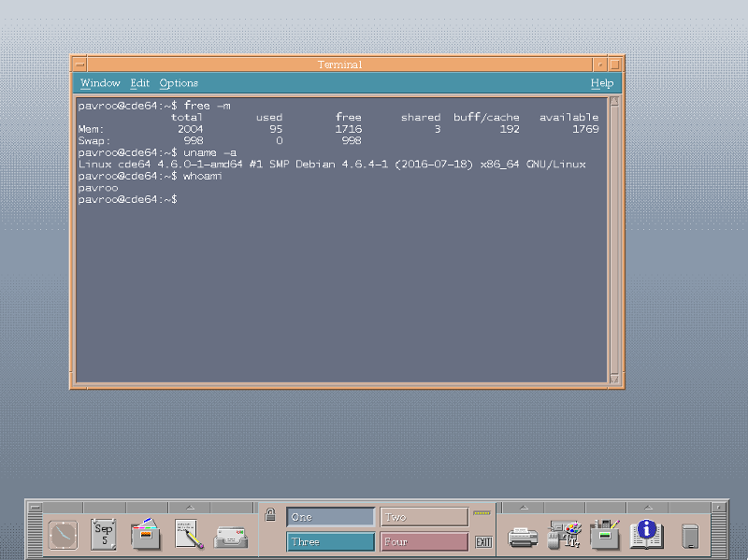Image resolution: width=748 pixels, height=560 pixels.
Task: Open the Applications toolbox icon
Action: [606, 537]
